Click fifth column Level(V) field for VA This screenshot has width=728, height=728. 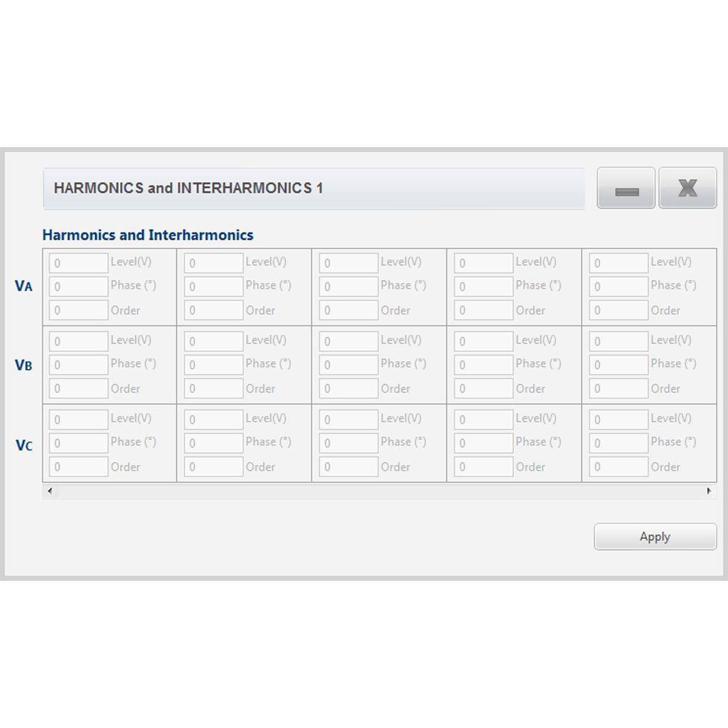(x=619, y=263)
